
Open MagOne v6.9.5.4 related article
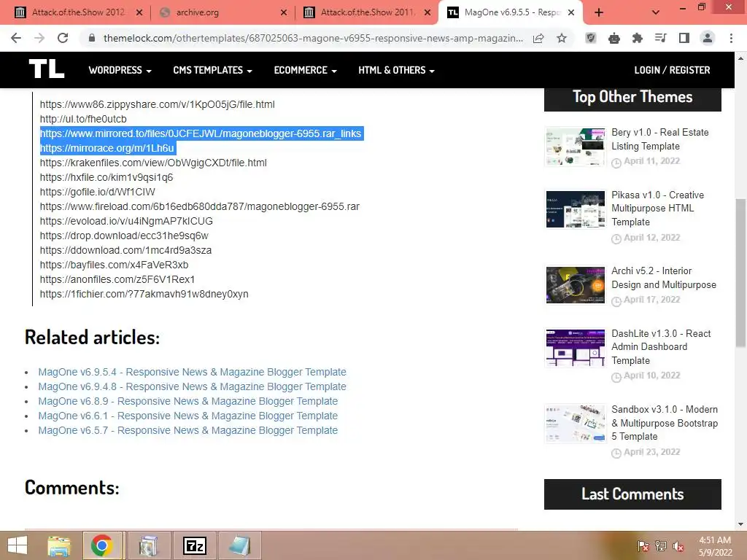coord(192,372)
